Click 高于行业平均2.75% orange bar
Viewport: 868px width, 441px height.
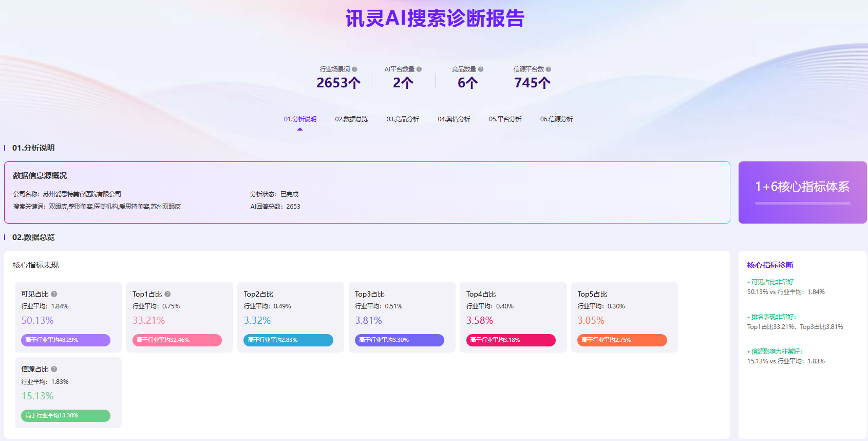pos(622,340)
